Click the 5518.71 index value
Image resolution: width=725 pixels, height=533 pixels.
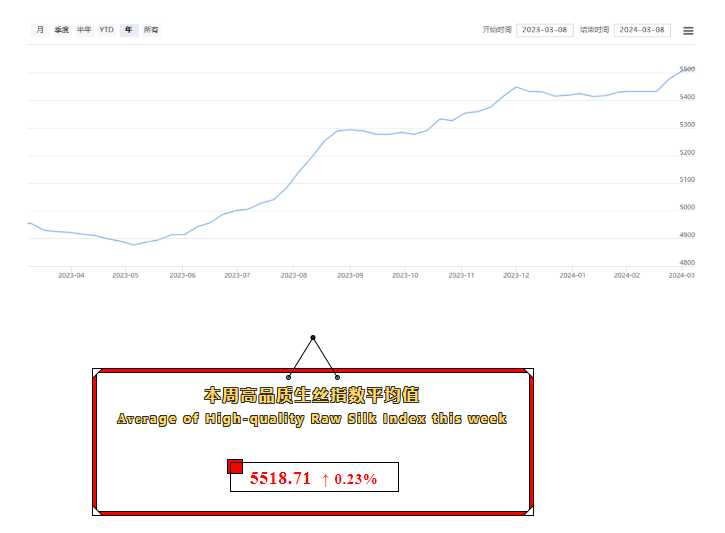(x=281, y=479)
